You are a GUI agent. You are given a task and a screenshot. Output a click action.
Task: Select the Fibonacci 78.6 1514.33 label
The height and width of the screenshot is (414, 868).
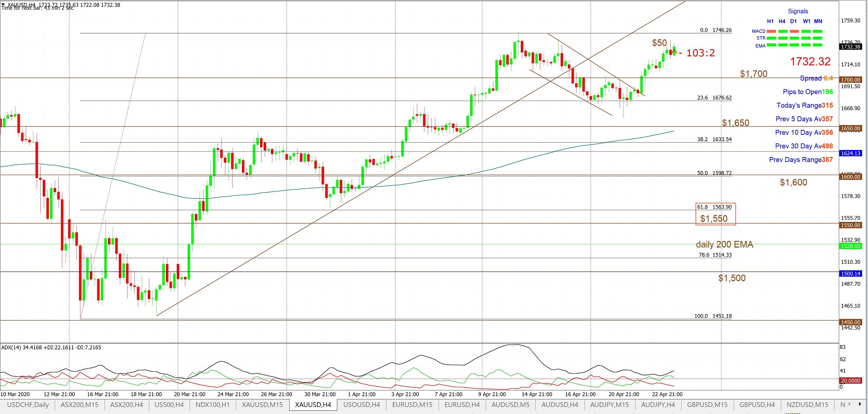click(x=715, y=255)
